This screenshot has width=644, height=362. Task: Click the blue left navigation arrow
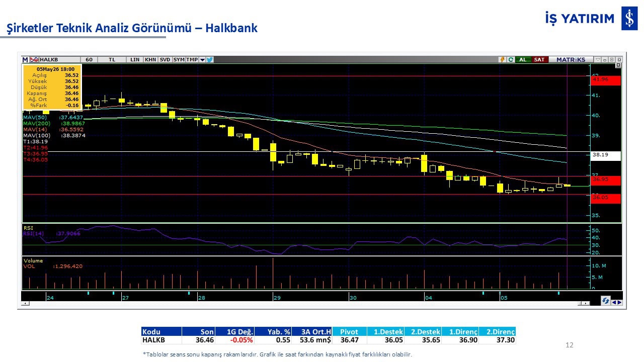click(x=614, y=302)
